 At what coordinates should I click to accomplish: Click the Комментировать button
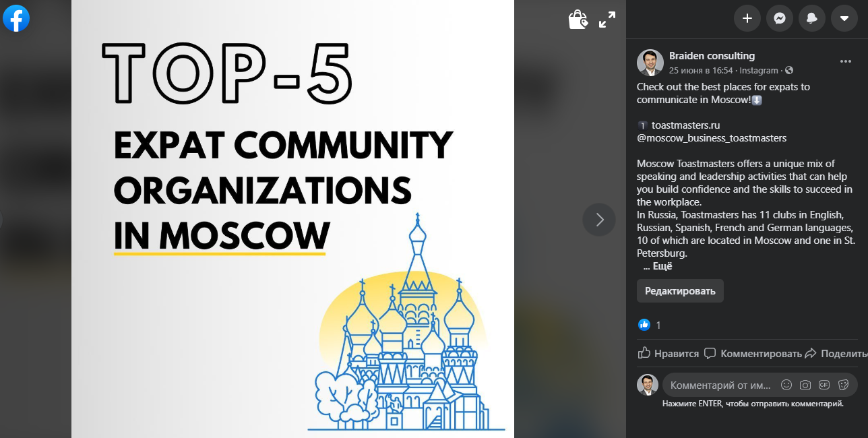tap(753, 353)
